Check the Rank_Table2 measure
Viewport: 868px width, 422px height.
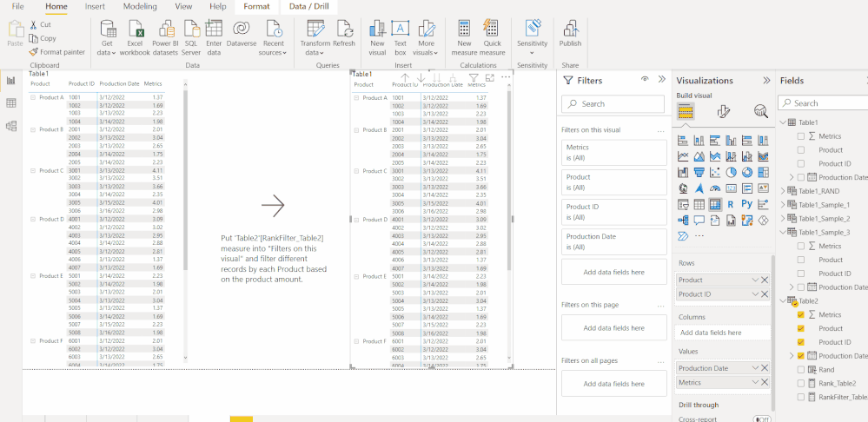point(800,383)
